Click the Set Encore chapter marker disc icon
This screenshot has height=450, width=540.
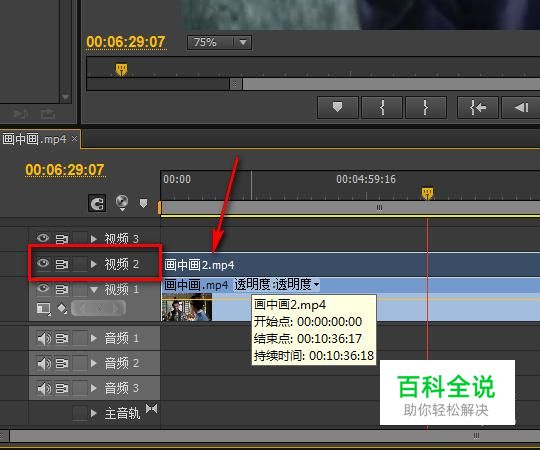122,202
